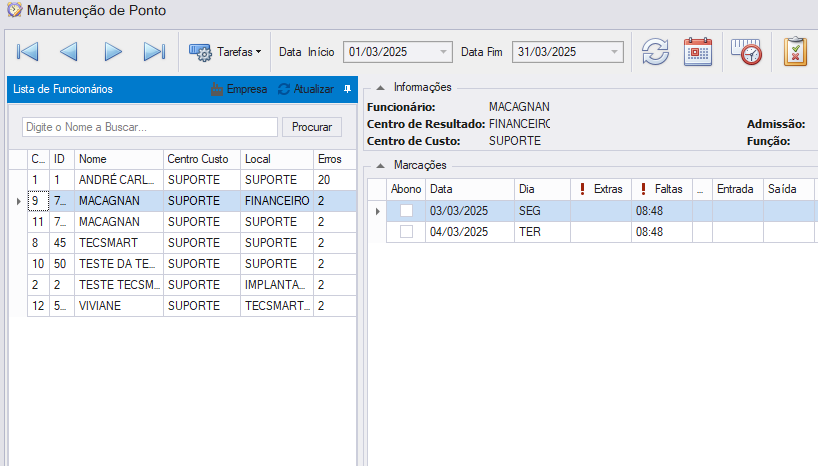
Task: Click the Dia column header
Action: [x=542, y=189]
